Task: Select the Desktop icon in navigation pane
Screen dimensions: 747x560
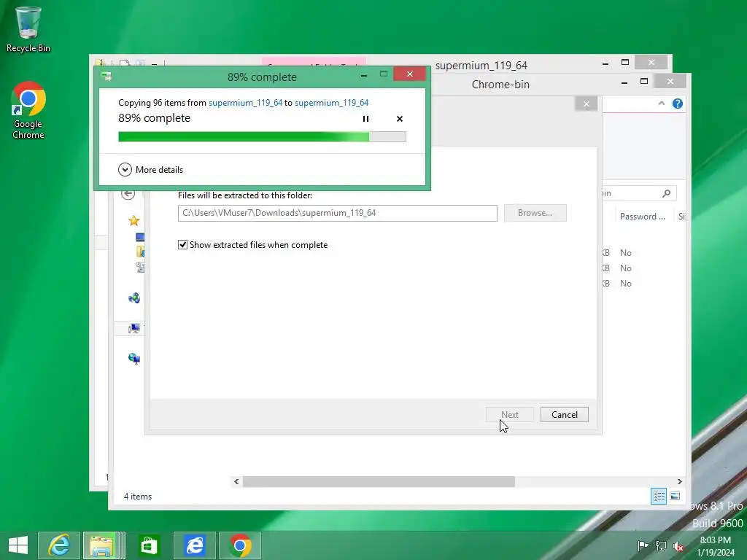Action: tap(140, 237)
